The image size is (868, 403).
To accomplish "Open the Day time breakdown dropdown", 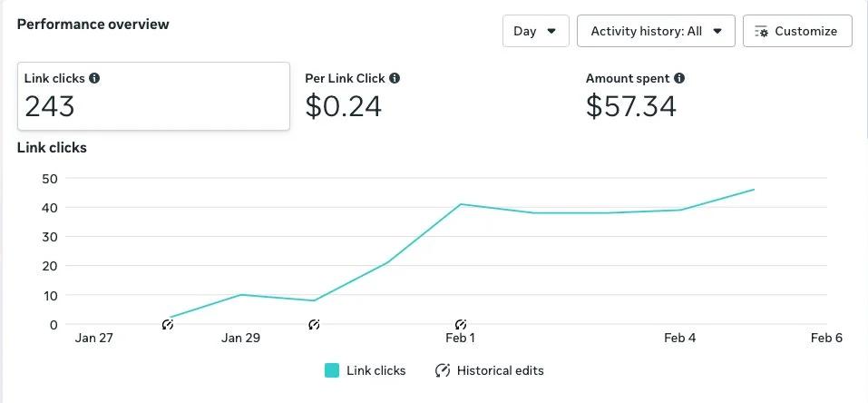I will point(535,31).
